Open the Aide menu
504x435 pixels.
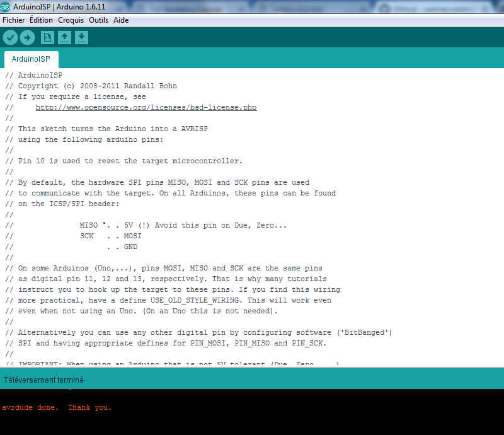(121, 20)
